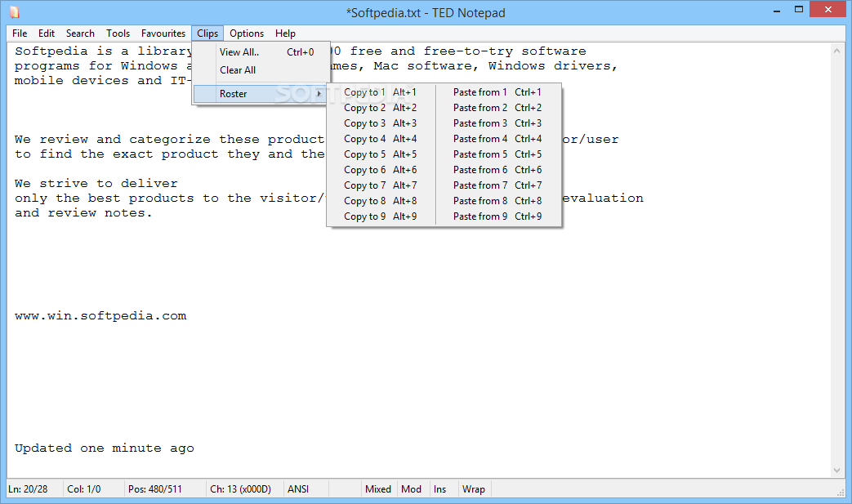The height and width of the screenshot is (504, 852).
Task: Select Copy to 9
Action: pos(381,216)
